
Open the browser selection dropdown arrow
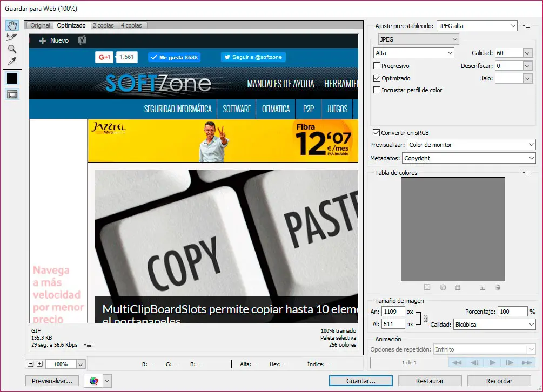click(107, 381)
